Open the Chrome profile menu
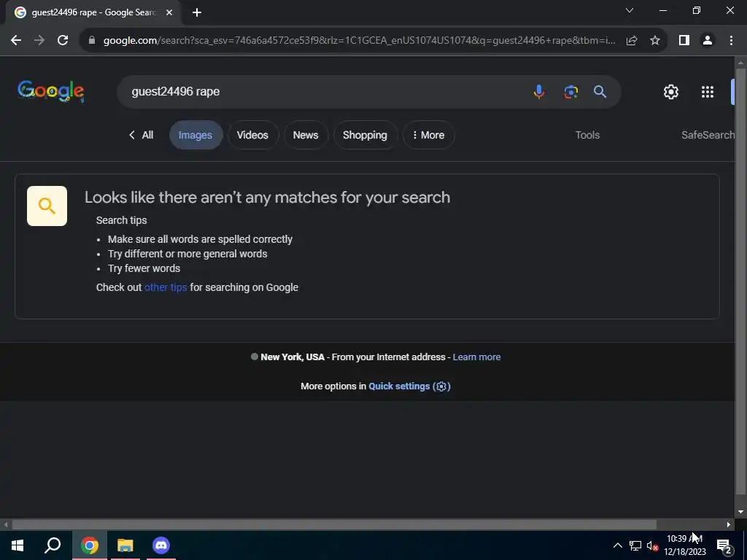The image size is (747, 560). [x=708, y=41]
